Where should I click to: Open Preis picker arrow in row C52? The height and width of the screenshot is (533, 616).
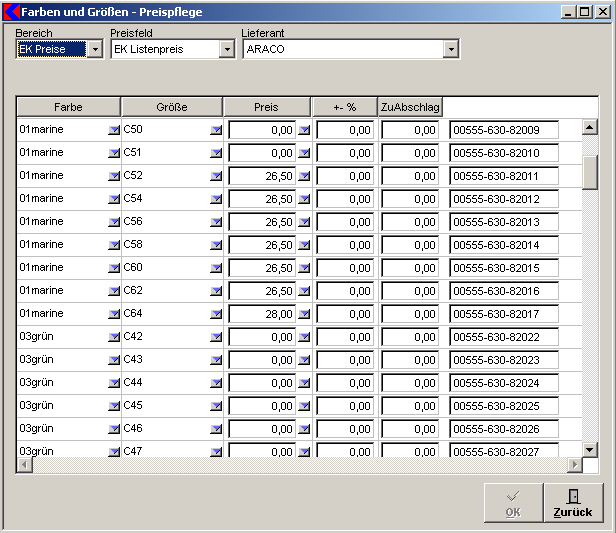304,176
